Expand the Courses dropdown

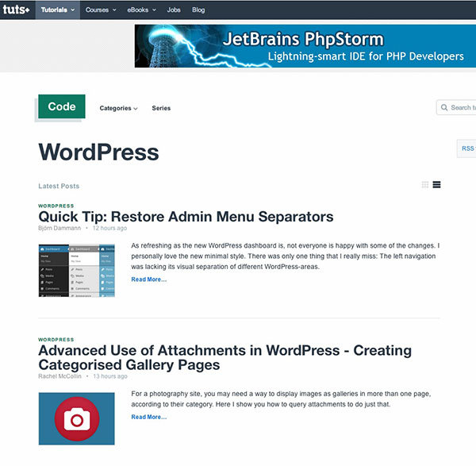click(100, 10)
